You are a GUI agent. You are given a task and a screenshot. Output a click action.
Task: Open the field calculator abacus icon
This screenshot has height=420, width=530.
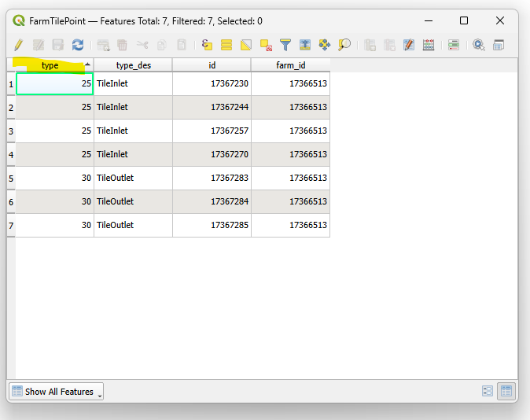429,45
